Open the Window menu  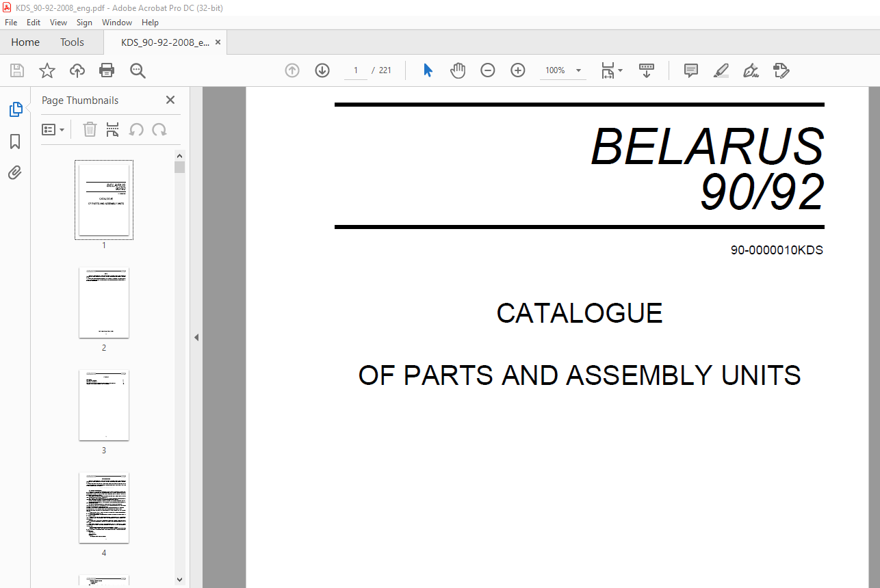click(x=117, y=23)
